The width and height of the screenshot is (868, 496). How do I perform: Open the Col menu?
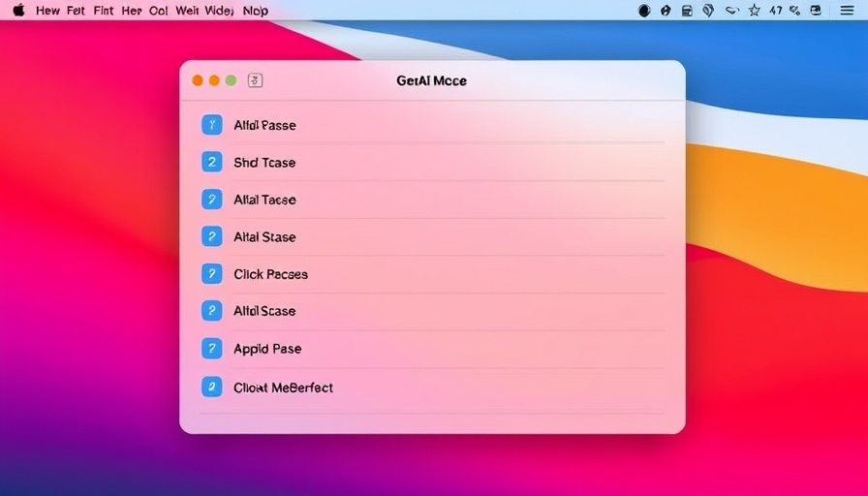pos(158,11)
